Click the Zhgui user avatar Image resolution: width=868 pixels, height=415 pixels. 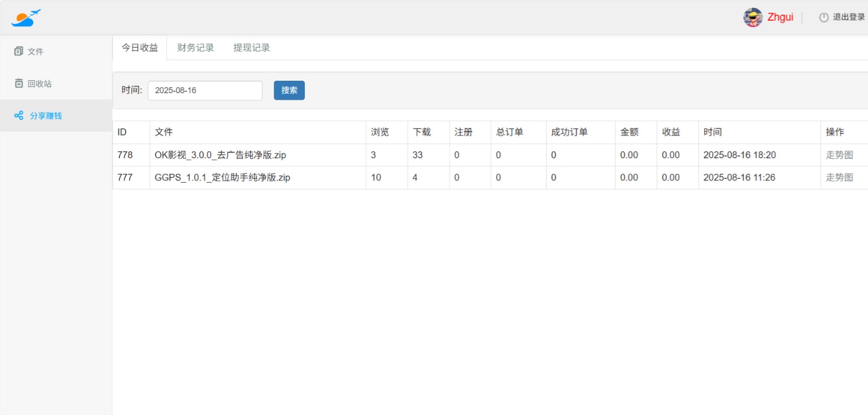(x=753, y=17)
